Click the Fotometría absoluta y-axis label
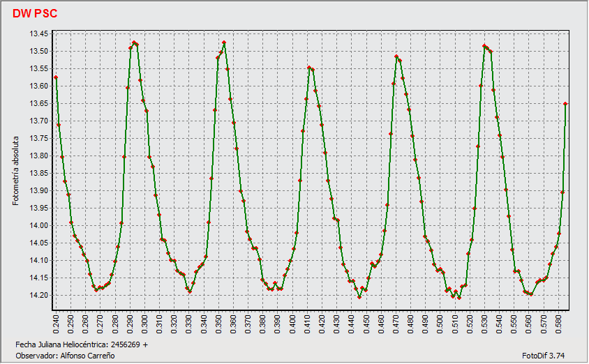Screen dimensions: 589x364 (x=16, y=169)
